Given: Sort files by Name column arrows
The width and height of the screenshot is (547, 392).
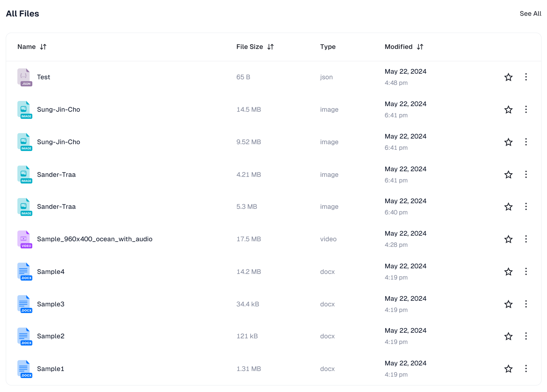Looking at the screenshot, I should click(43, 47).
